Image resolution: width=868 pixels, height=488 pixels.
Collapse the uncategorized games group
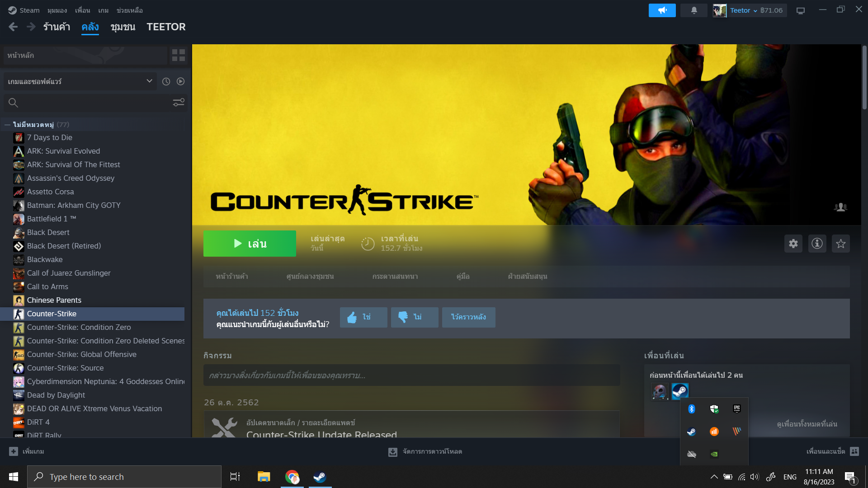click(x=8, y=124)
